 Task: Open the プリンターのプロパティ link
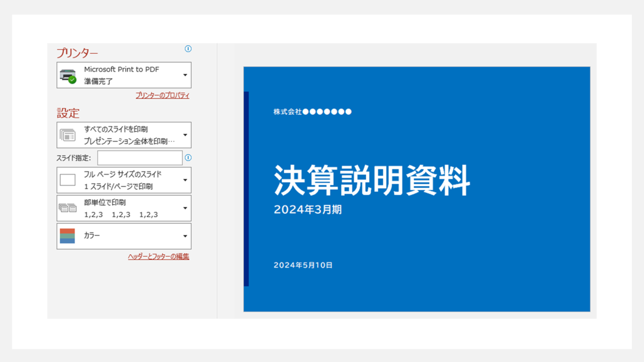point(163,95)
